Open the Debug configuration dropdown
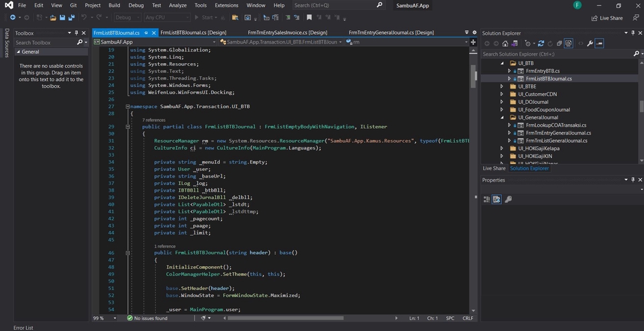This screenshot has height=331, width=644. [x=127, y=17]
